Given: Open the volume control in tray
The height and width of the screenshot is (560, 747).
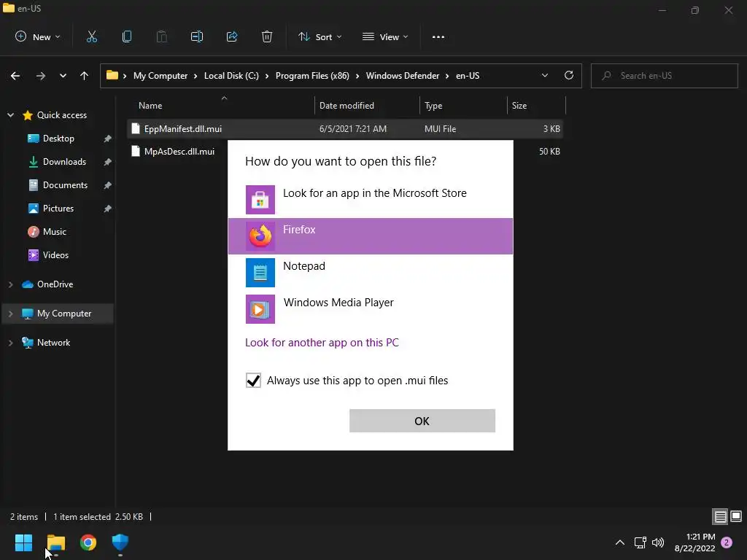Looking at the screenshot, I should coord(658,542).
